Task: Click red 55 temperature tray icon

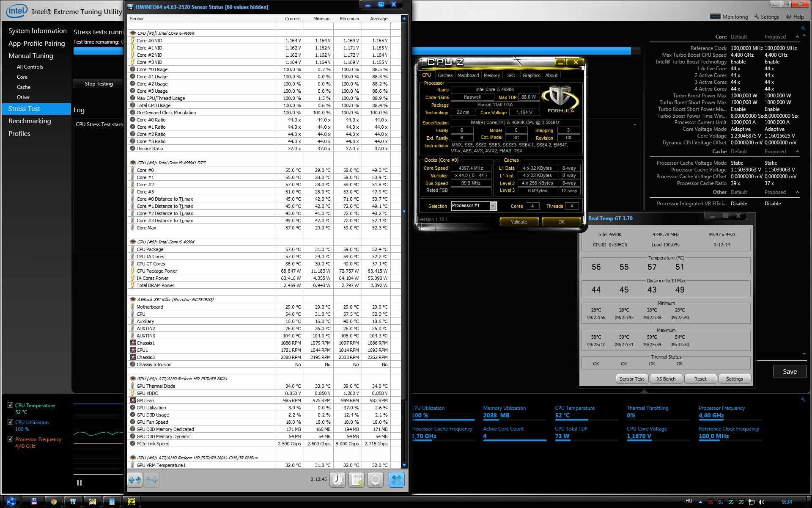Action: (x=710, y=502)
